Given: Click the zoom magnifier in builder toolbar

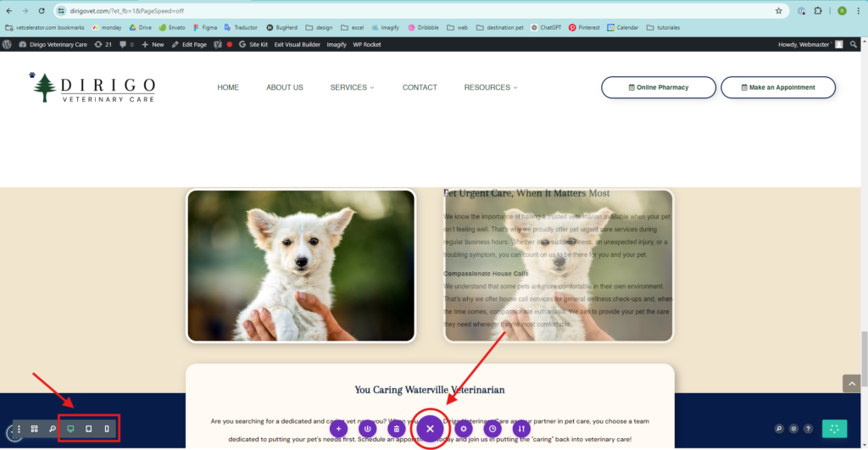Looking at the screenshot, I should [x=52, y=429].
